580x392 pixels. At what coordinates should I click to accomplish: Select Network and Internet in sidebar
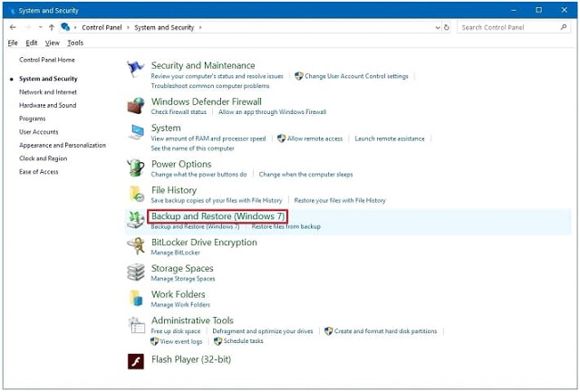48,92
